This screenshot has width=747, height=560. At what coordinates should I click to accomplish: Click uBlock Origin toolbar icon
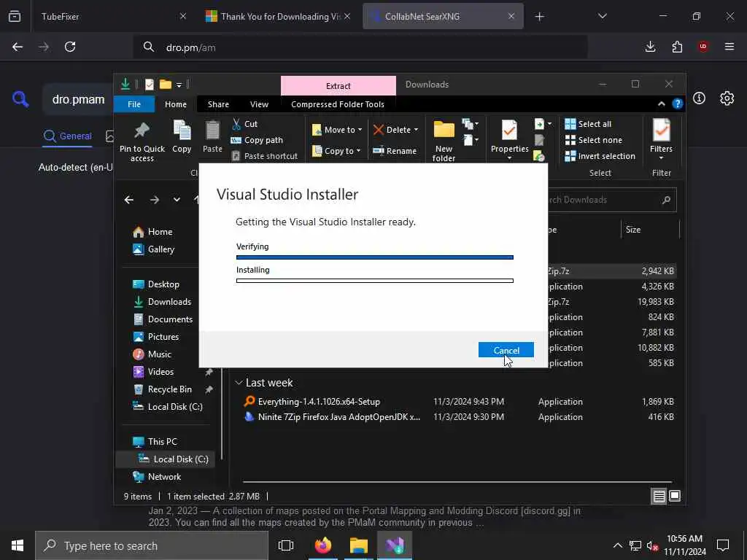click(703, 47)
